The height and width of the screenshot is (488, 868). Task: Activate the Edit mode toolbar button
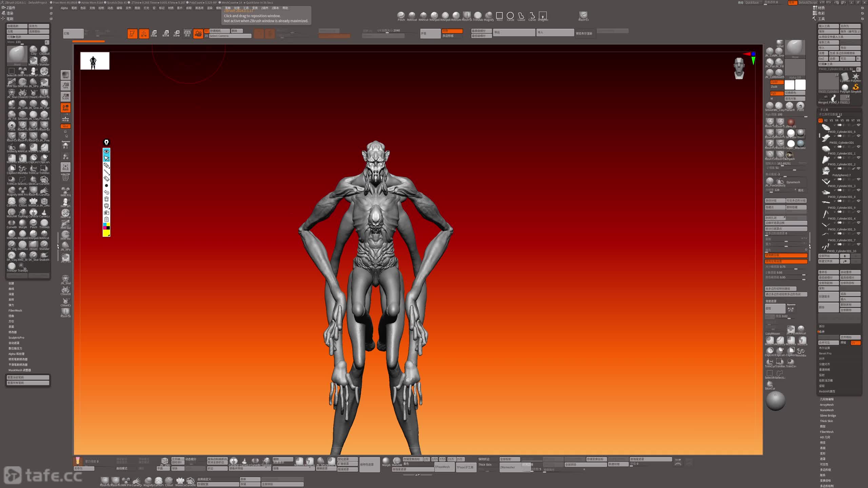(x=132, y=34)
